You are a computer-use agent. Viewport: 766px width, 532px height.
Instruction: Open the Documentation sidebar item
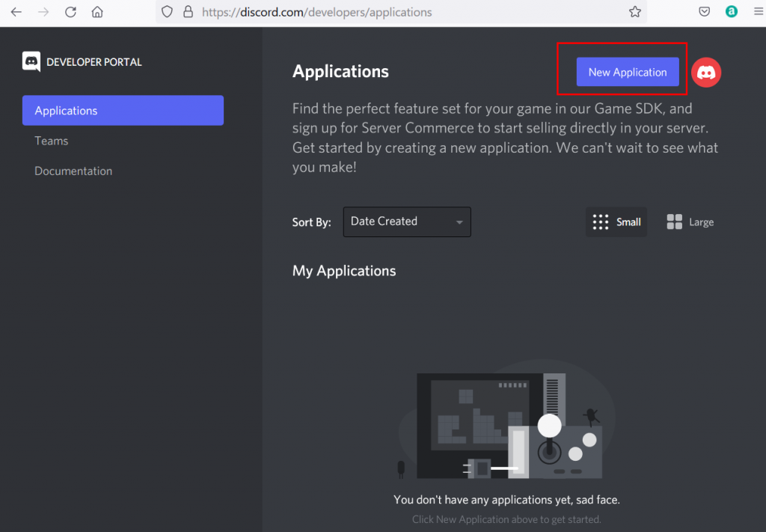[73, 171]
